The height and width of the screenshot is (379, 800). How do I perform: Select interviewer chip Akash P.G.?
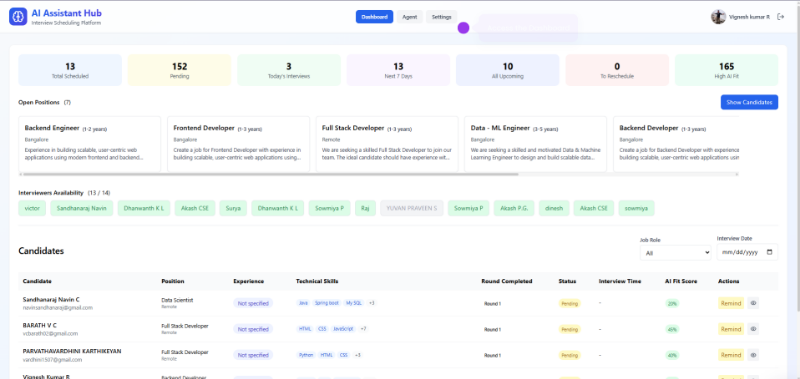coord(514,208)
